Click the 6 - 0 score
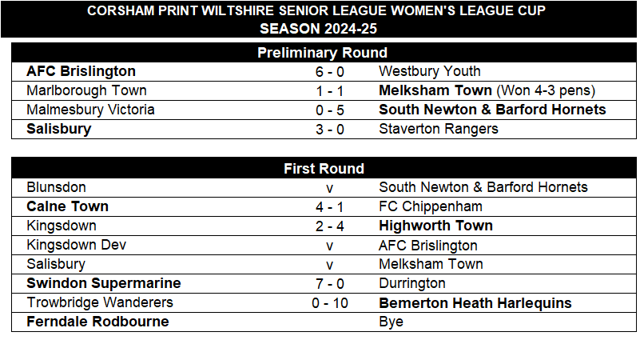Viewport: 644px width, 340px height. coord(329,72)
